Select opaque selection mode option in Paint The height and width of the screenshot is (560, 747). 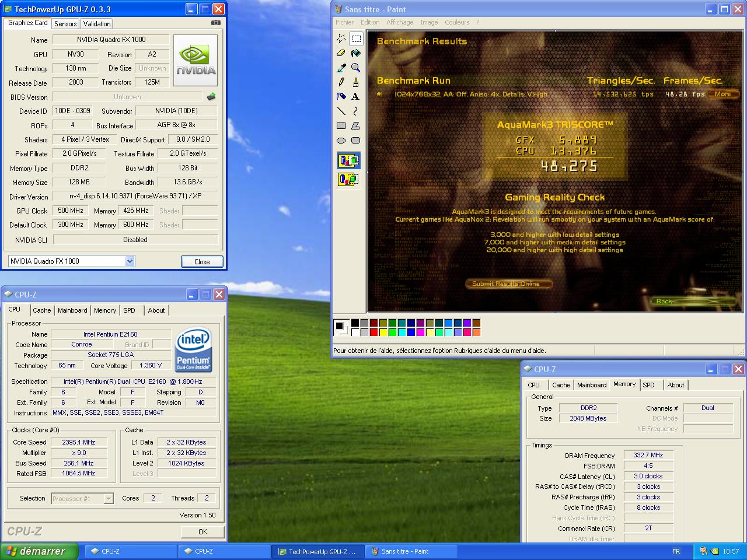click(348, 160)
